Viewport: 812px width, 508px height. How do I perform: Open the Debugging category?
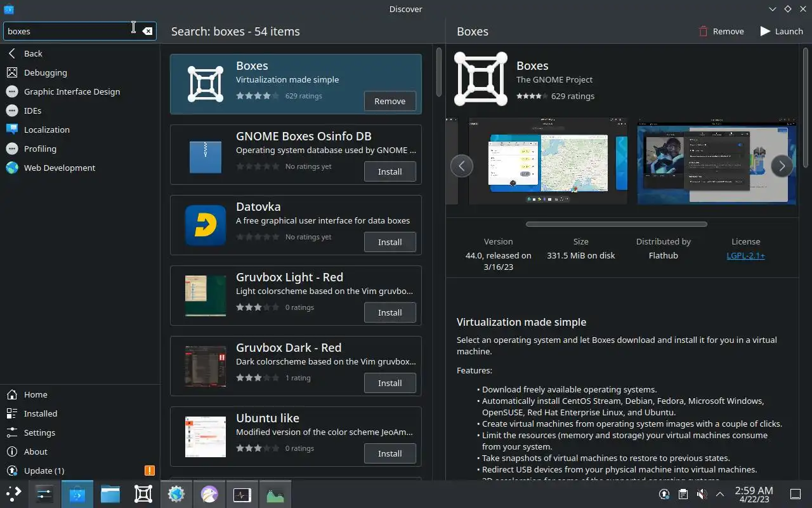80,72
